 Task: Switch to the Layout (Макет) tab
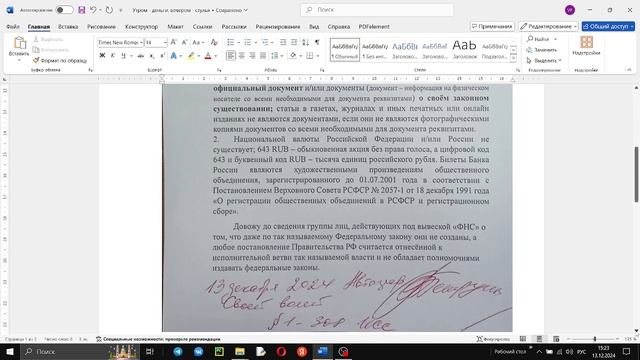point(176,27)
